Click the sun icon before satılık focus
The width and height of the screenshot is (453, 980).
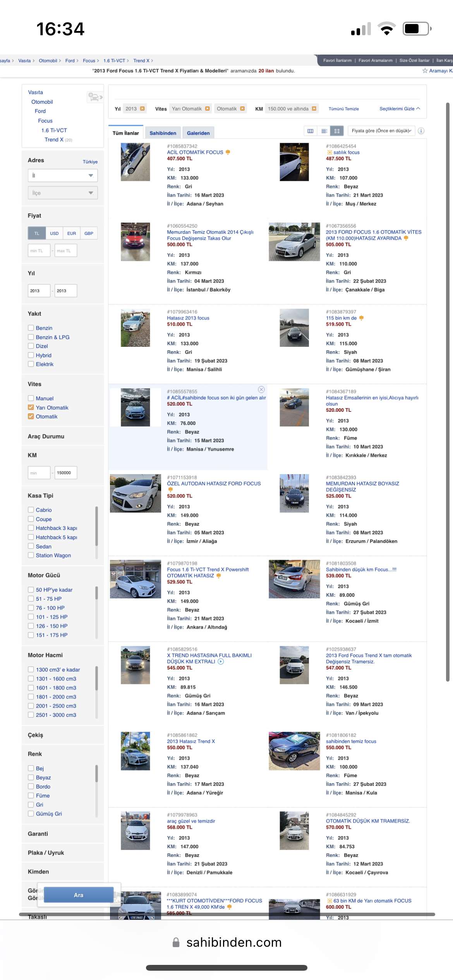point(329,152)
